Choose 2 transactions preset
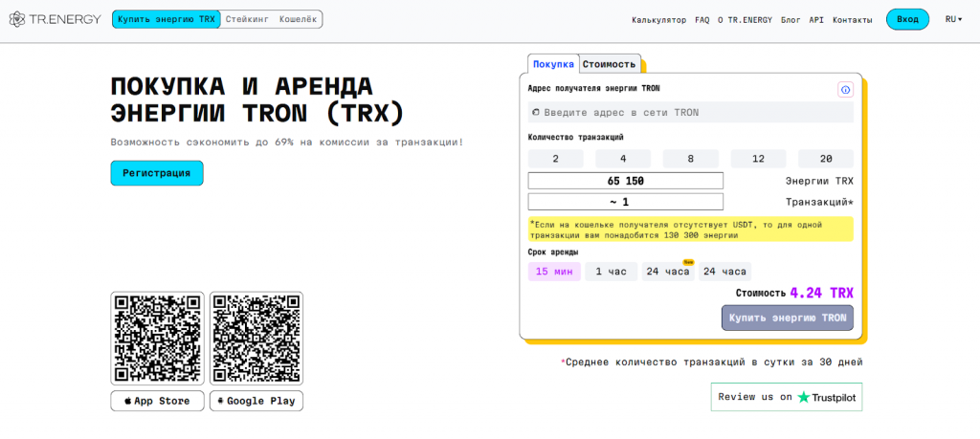The image size is (980, 439). tap(556, 159)
